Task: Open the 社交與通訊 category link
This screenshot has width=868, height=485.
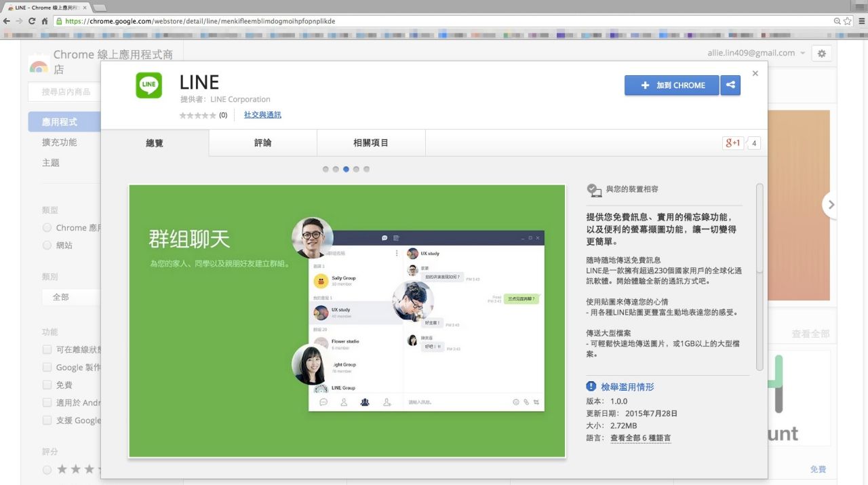Action: pos(262,115)
